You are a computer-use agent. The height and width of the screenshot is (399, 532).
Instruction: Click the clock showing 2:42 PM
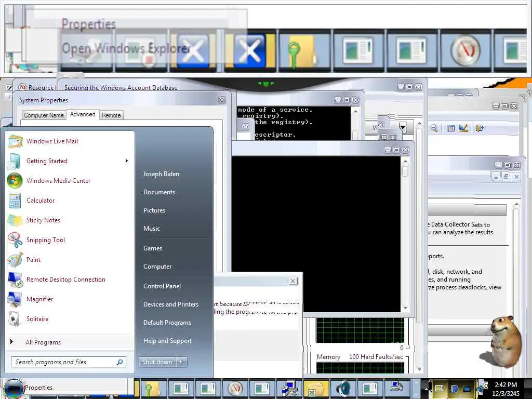506,385
